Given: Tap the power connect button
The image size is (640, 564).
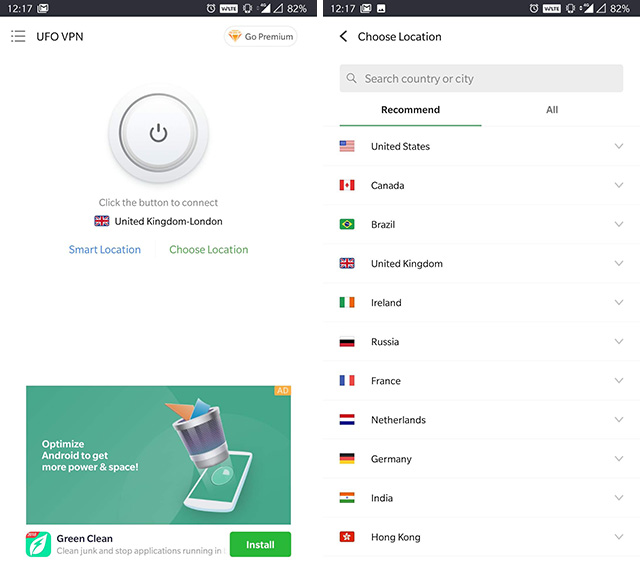Looking at the screenshot, I should [158, 133].
